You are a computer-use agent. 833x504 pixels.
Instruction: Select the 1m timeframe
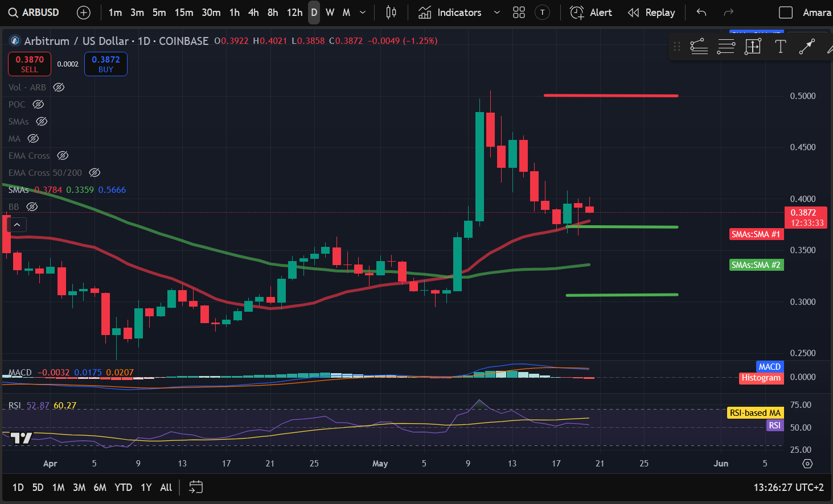115,13
